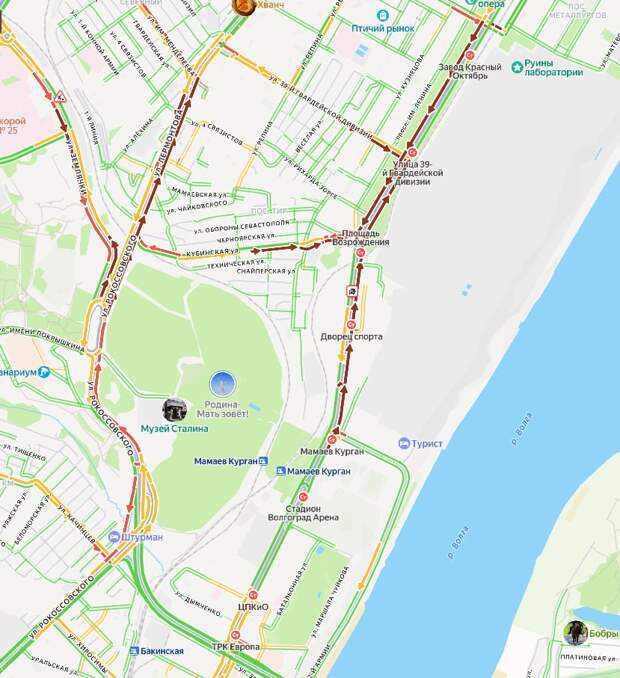Click the Родина-Мать зовёт monument icon
This screenshot has width=620, height=678.
pos(223,384)
